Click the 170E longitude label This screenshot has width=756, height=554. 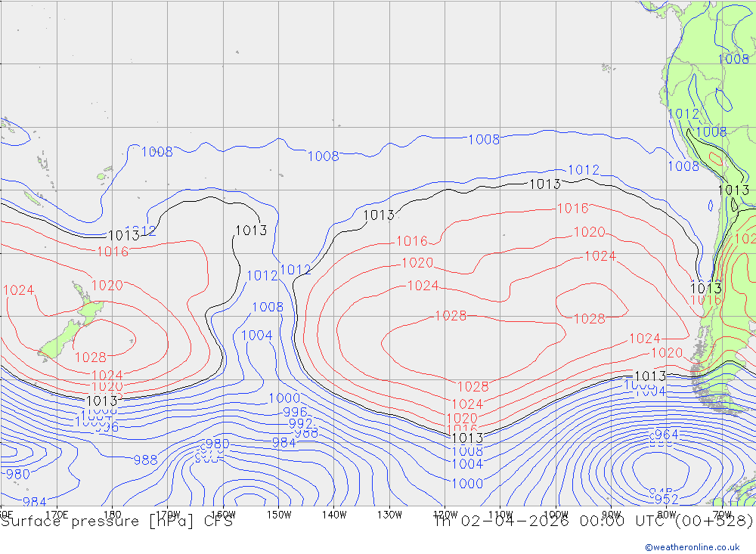click(57, 515)
